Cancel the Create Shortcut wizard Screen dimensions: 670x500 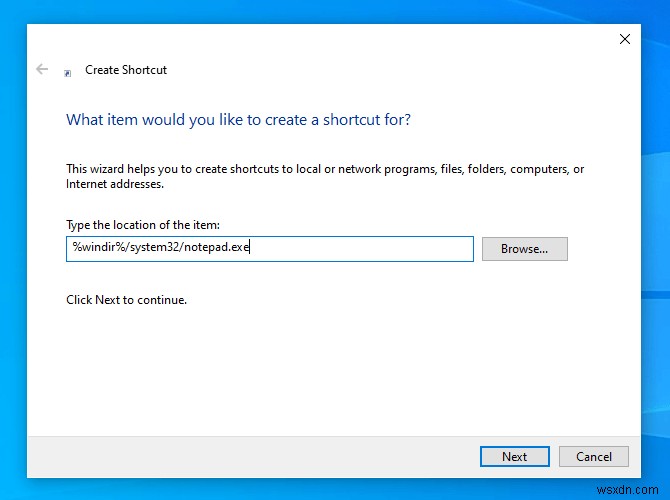[x=594, y=456]
